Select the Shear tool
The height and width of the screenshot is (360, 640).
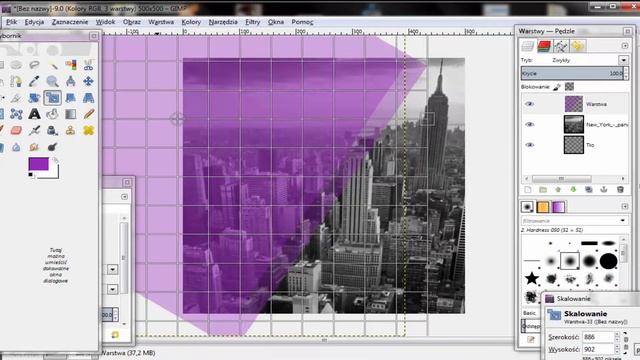coord(70,98)
